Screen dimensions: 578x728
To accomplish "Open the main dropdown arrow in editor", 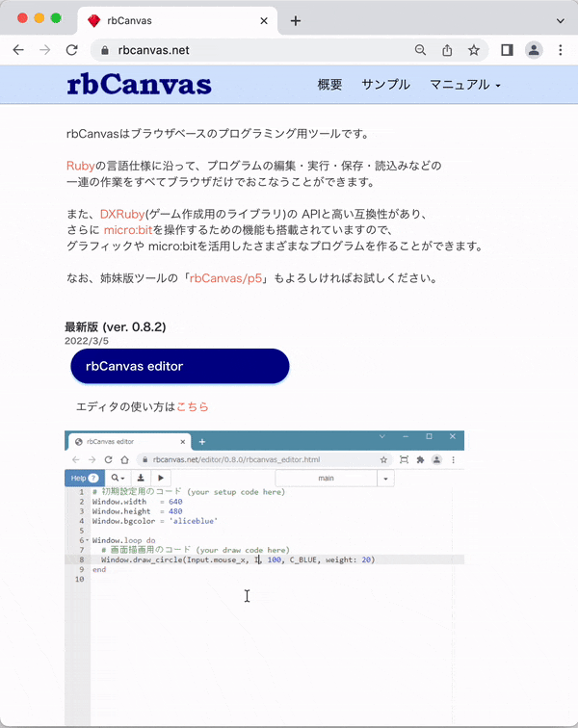I will 385,479.
